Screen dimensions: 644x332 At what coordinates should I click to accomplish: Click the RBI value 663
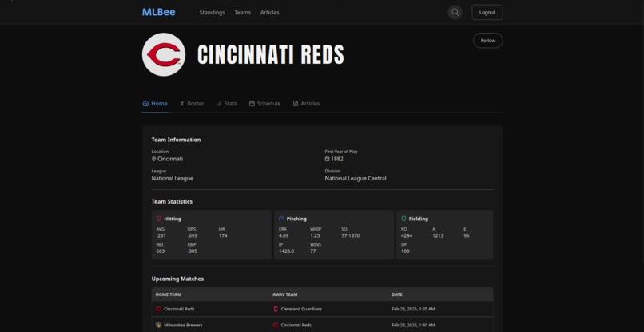160,251
